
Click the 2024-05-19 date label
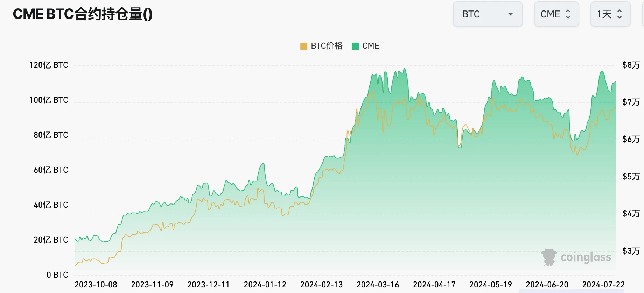[x=490, y=285]
